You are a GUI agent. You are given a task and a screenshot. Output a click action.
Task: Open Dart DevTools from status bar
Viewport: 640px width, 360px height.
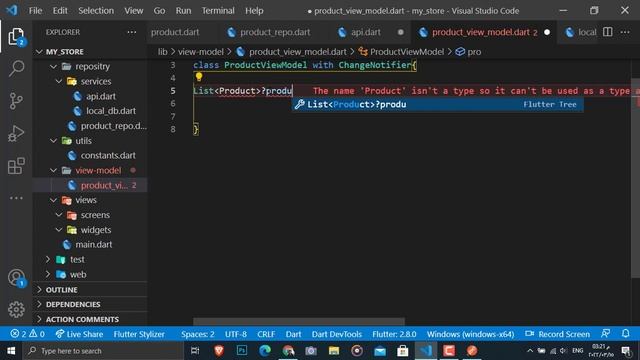(337, 334)
